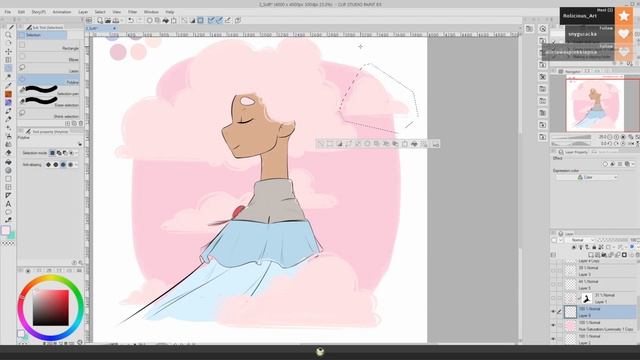Select the Fill bucket tool

point(8,162)
